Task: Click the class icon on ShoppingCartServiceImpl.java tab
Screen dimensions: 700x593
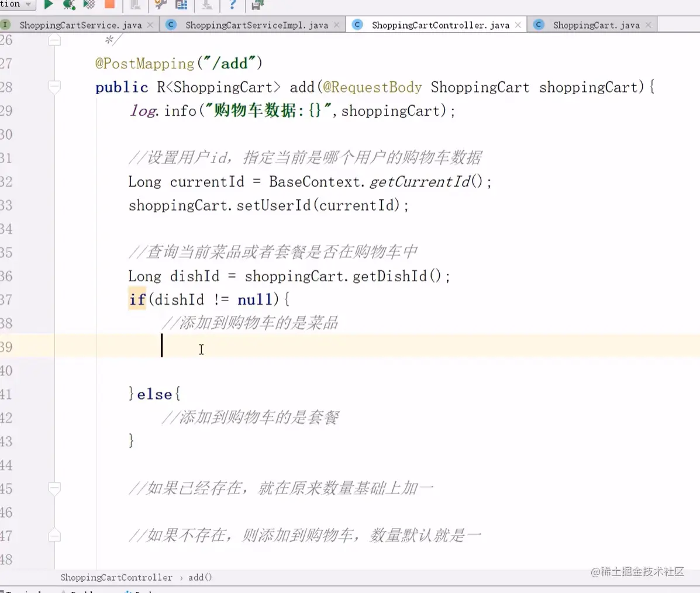Action: 171,25
